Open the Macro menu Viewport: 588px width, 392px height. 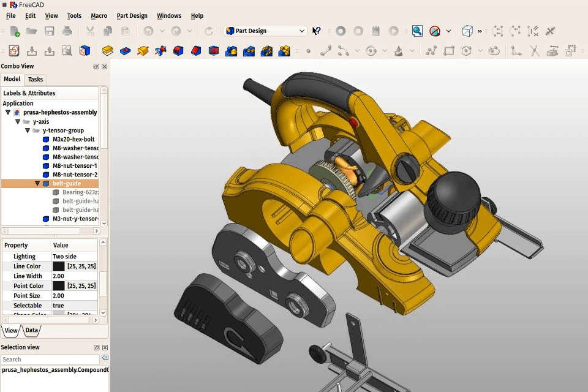coord(99,15)
